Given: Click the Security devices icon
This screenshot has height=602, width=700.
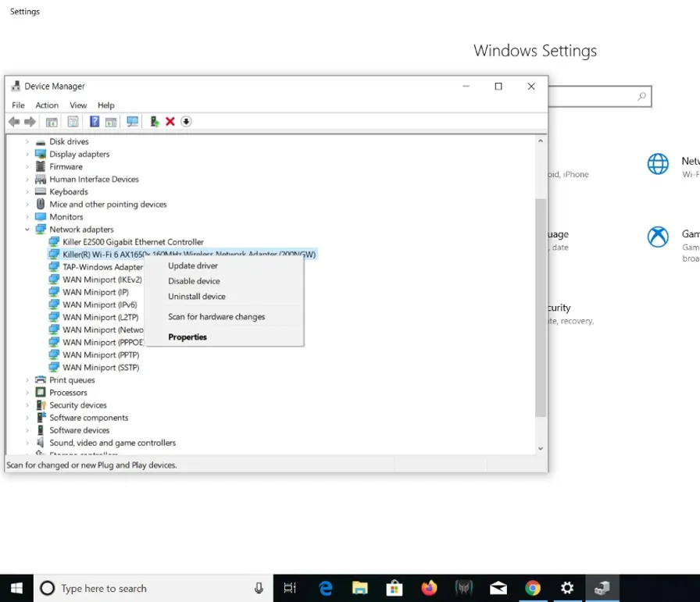Looking at the screenshot, I should 41,404.
